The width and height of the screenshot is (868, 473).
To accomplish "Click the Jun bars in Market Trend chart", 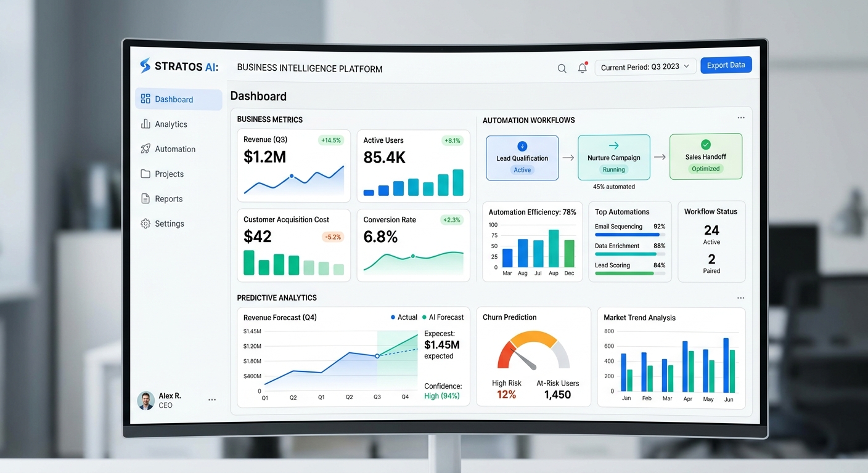I will pos(729,365).
